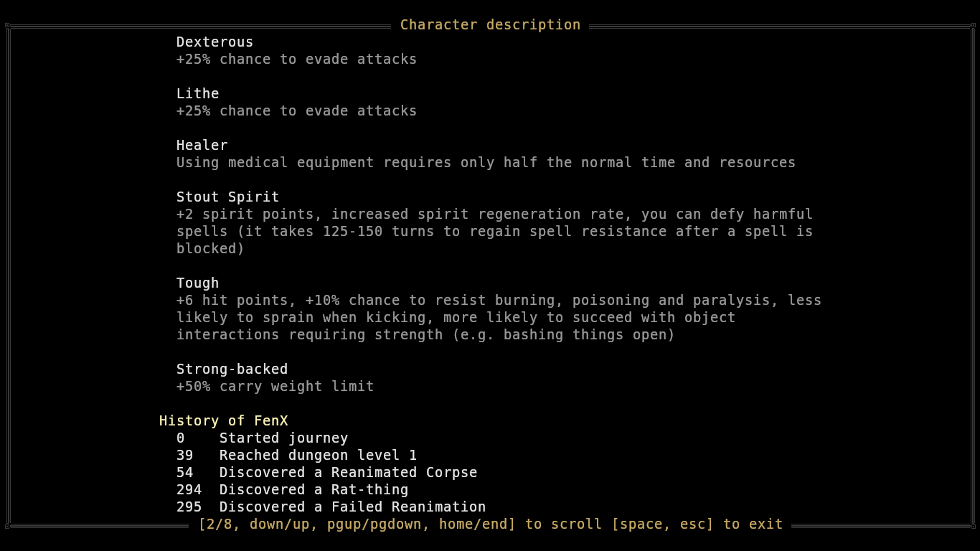
Task: Click the +6 hit points description line
Action: click(x=499, y=301)
